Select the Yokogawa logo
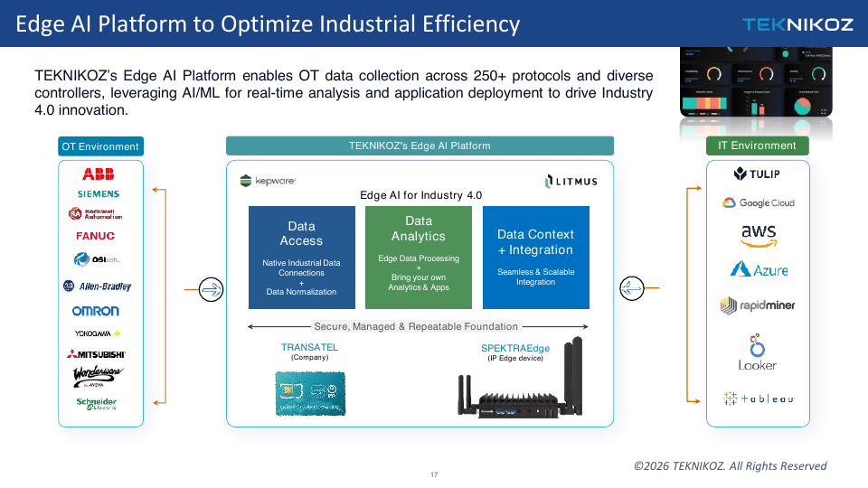The image size is (868, 488). tap(98, 333)
